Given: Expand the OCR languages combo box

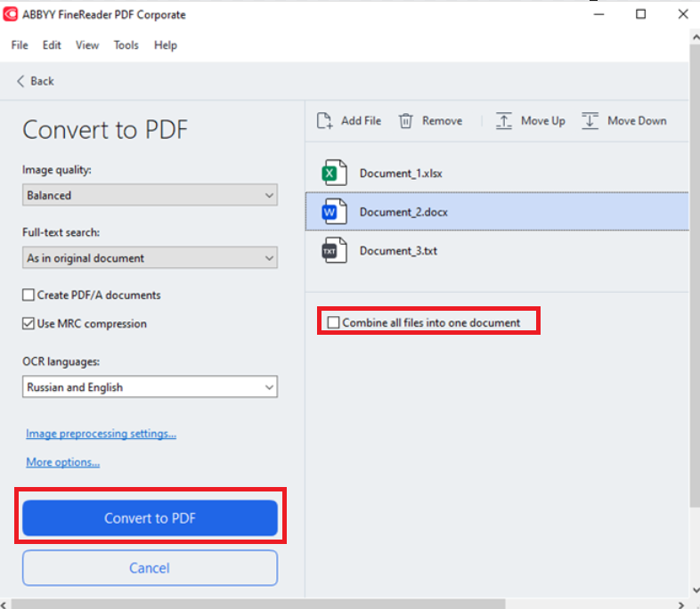Looking at the screenshot, I should [x=150, y=386].
